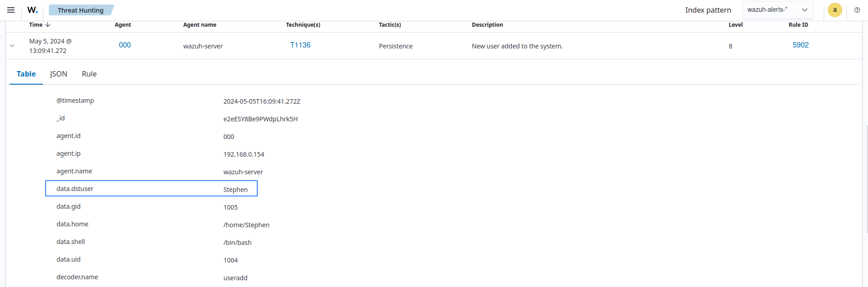Click the Agent name column header
Image resolution: width=868 pixels, height=287 pixels.
pyautogui.click(x=199, y=25)
